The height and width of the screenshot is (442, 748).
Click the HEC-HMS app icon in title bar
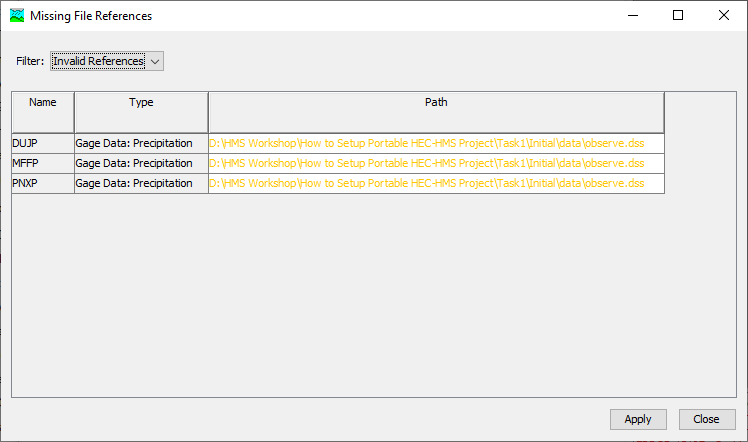click(x=17, y=16)
